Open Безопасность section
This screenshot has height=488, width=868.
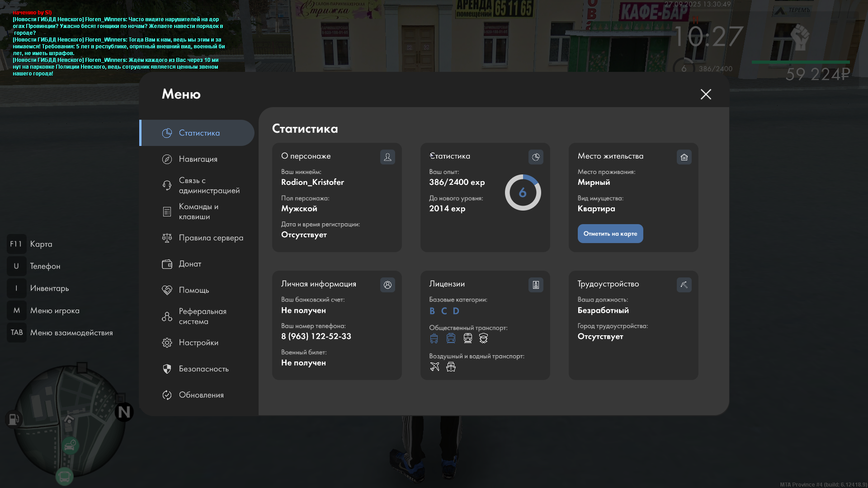coord(203,369)
